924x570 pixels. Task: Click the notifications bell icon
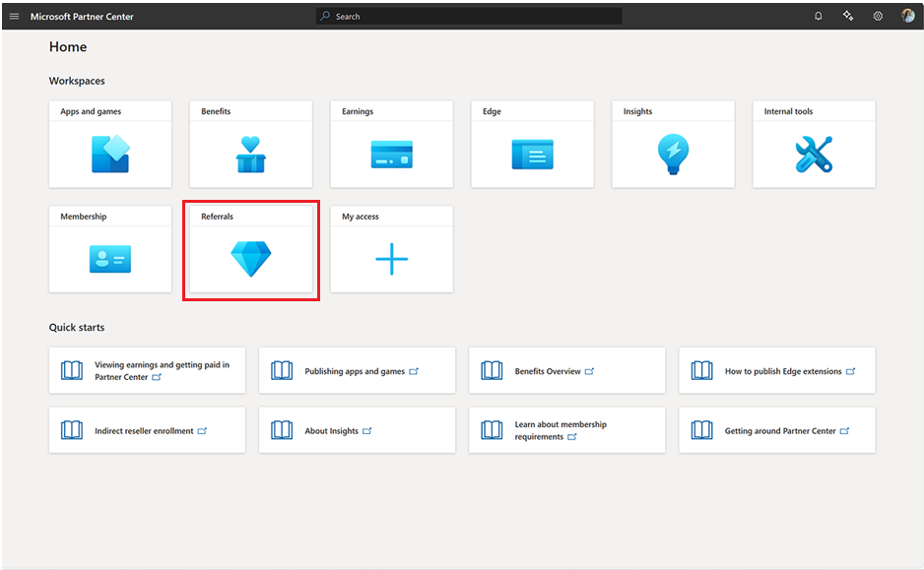click(818, 17)
